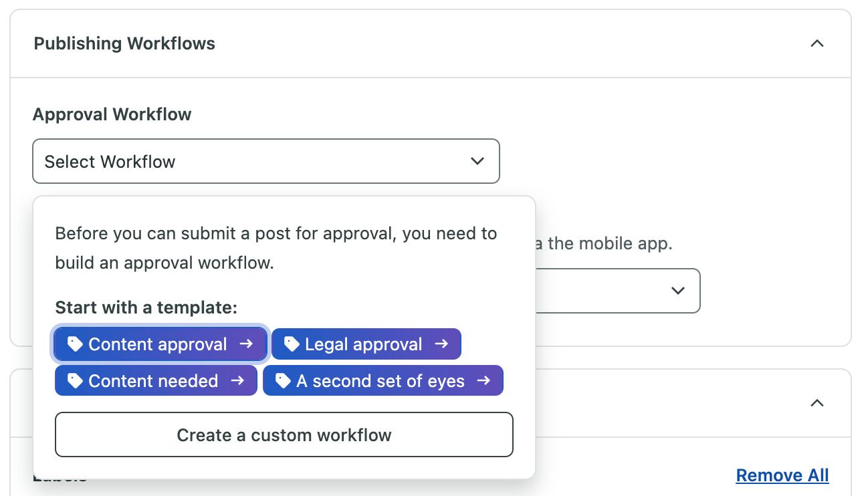Viewport: 868px width, 496px height.
Task: Click the arrow icon inside Content needed button
Action: [x=238, y=380]
